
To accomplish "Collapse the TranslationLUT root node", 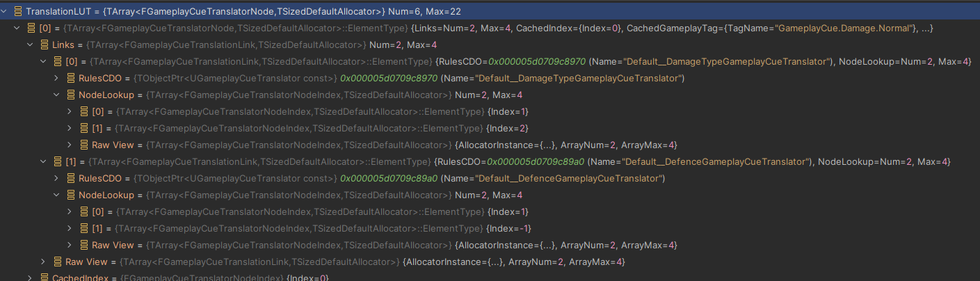I will (5, 12).
